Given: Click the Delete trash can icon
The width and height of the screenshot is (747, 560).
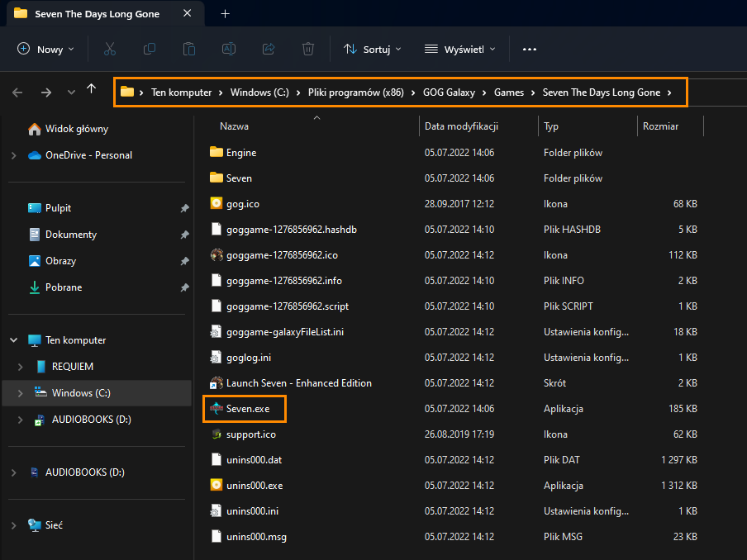Looking at the screenshot, I should [x=308, y=49].
